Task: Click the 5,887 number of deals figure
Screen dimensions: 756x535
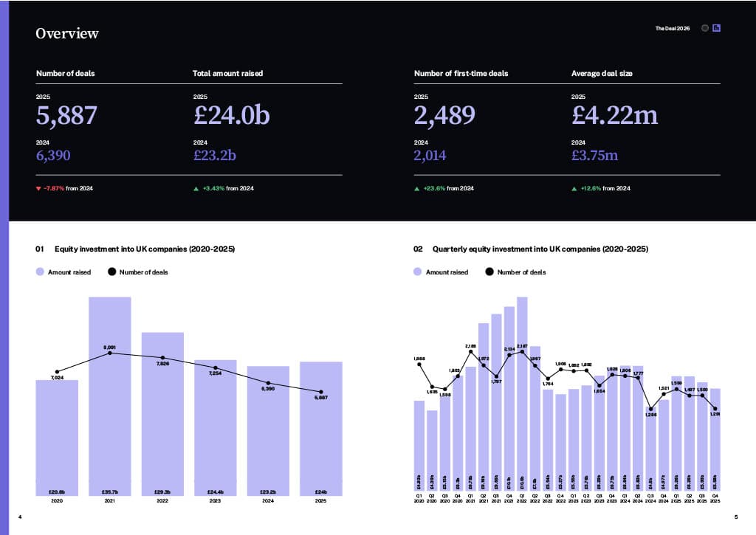Action: (66, 115)
